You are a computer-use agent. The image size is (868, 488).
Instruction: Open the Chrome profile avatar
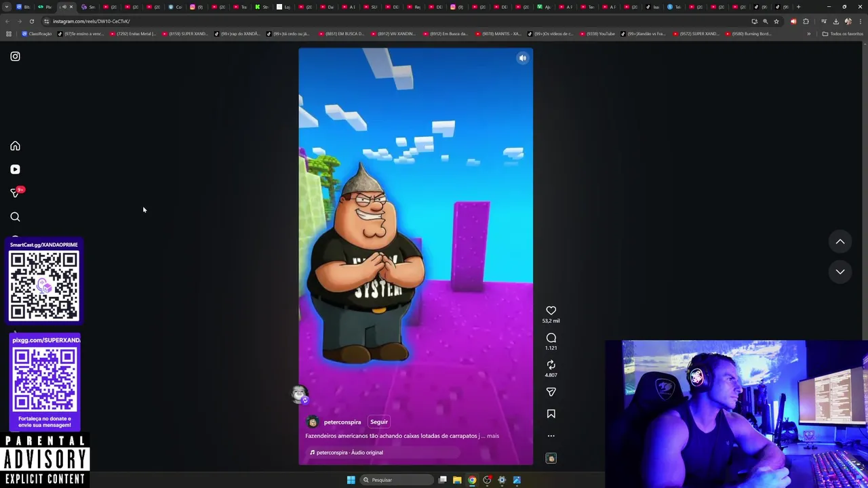click(848, 21)
